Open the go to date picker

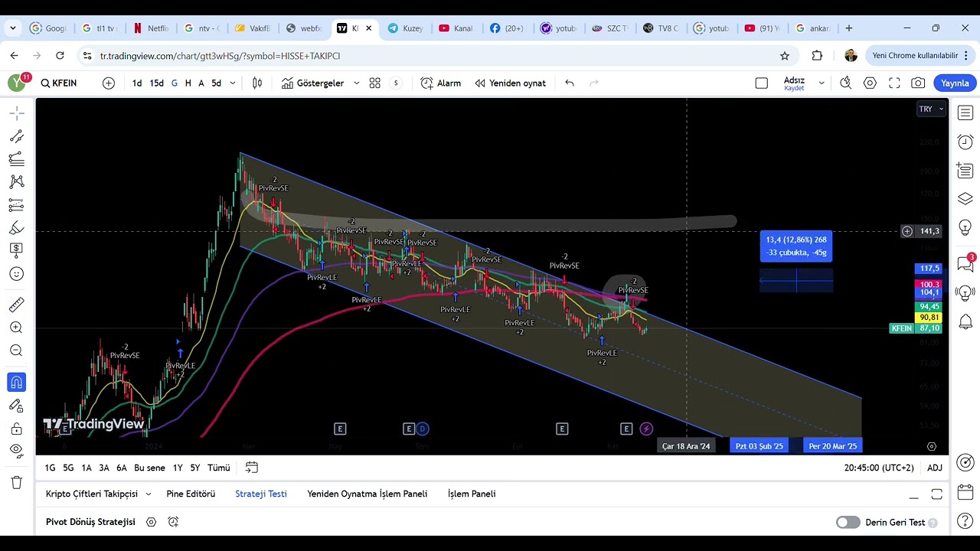251,468
